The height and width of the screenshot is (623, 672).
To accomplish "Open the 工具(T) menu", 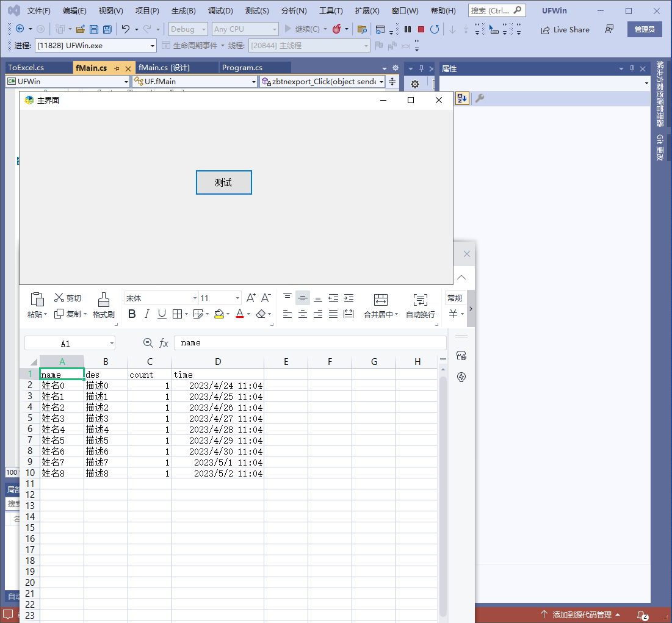I will pyautogui.click(x=331, y=11).
